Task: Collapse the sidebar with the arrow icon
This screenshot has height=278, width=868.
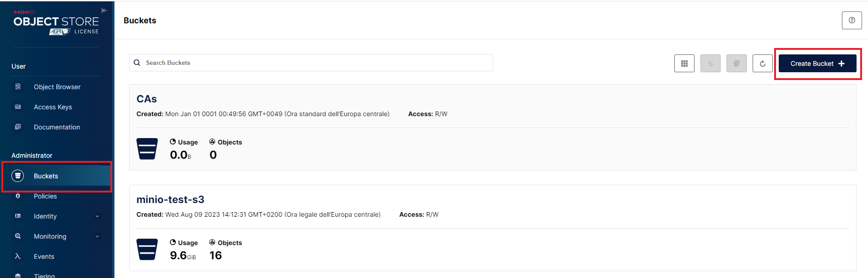Action: click(104, 10)
